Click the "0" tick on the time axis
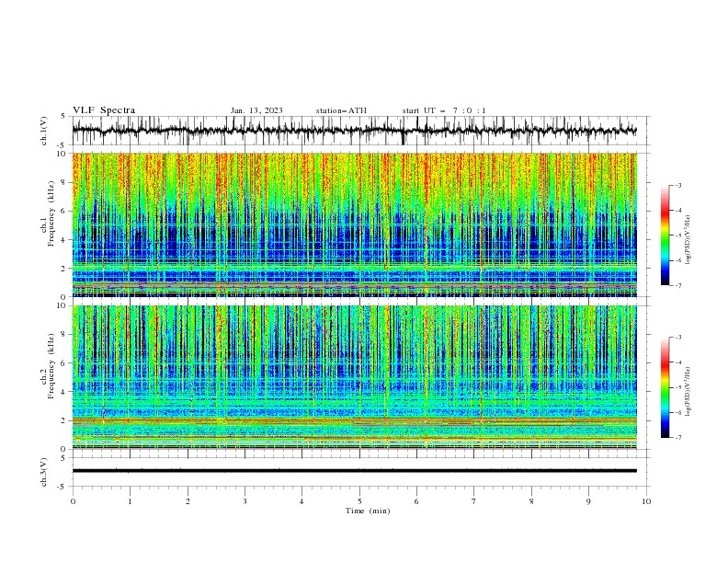728x563 pixels. 73,501
